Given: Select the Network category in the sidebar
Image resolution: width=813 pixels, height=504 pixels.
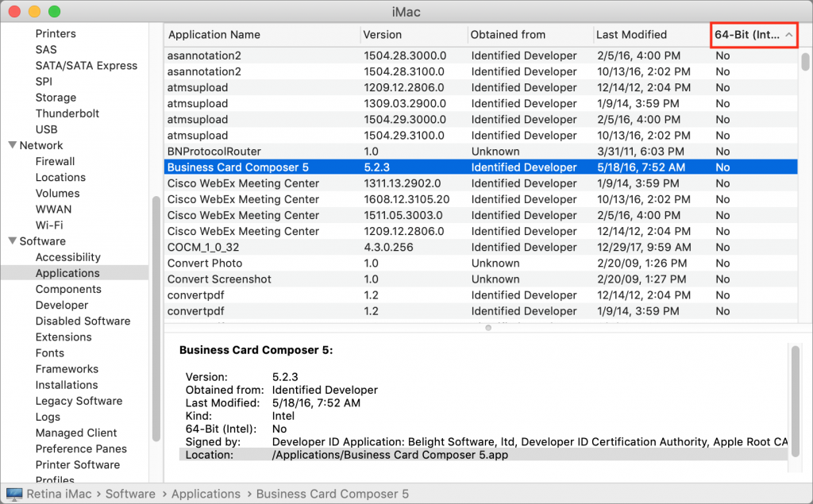Looking at the screenshot, I should click(41, 146).
